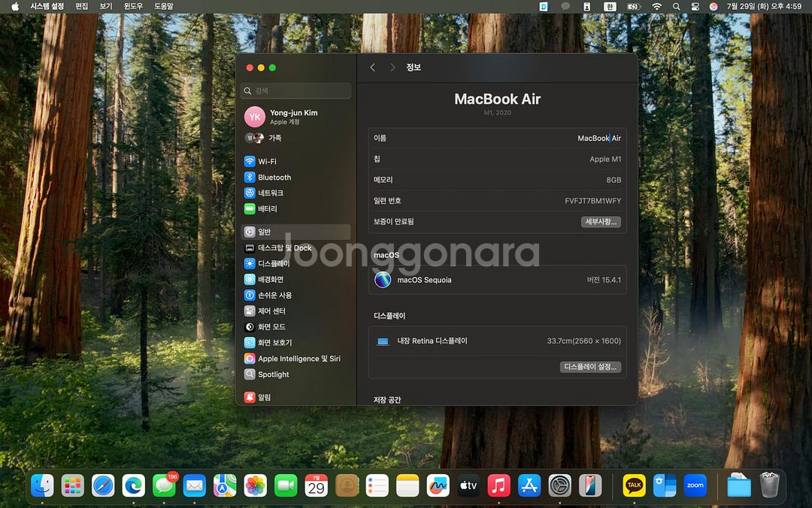The width and height of the screenshot is (812, 508).
Task: Select 네트워크 in the settings sidebar
Action: coord(295,193)
